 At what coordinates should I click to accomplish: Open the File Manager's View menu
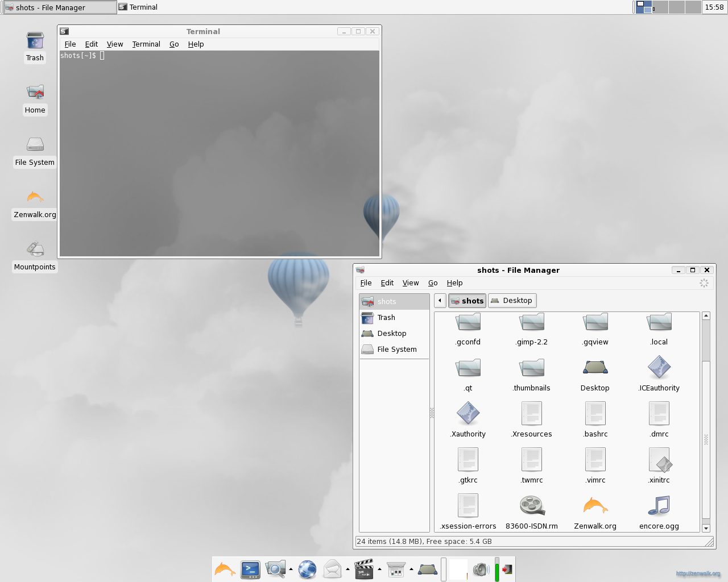411,283
